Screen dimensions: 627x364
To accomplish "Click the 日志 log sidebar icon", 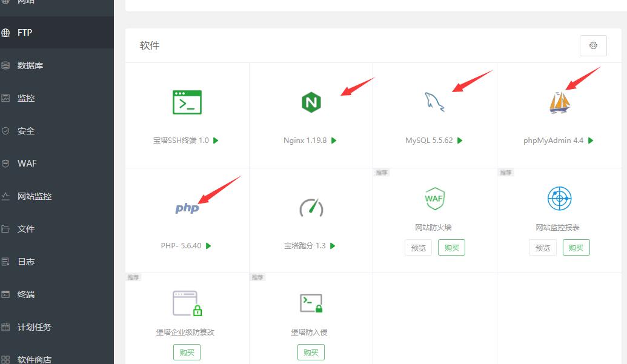I will click(x=5, y=262).
